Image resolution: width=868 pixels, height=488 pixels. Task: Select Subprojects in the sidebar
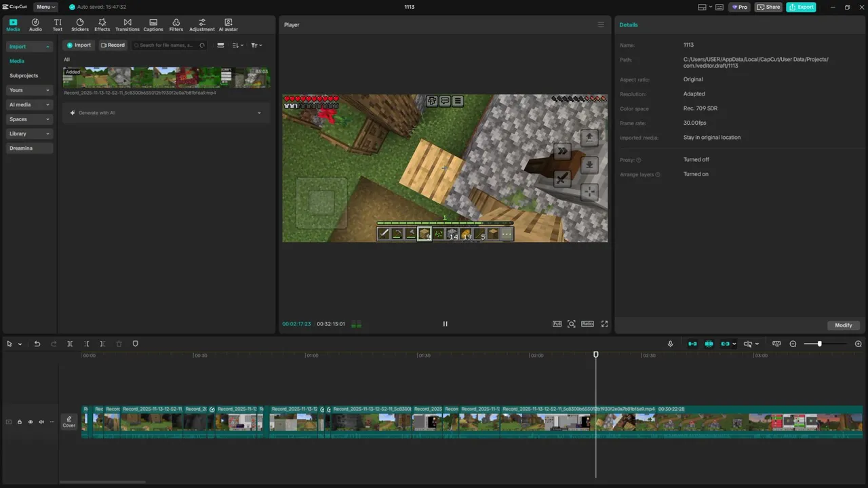click(x=24, y=75)
